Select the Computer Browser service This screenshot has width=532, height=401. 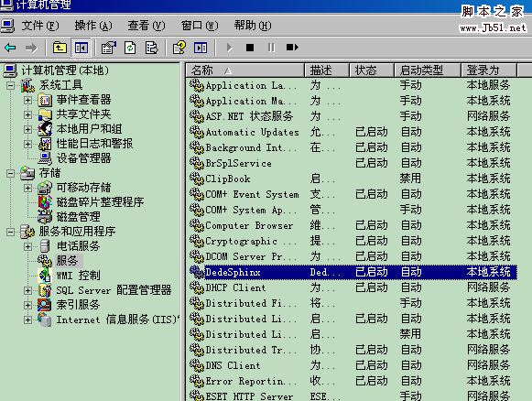[353, 225]
